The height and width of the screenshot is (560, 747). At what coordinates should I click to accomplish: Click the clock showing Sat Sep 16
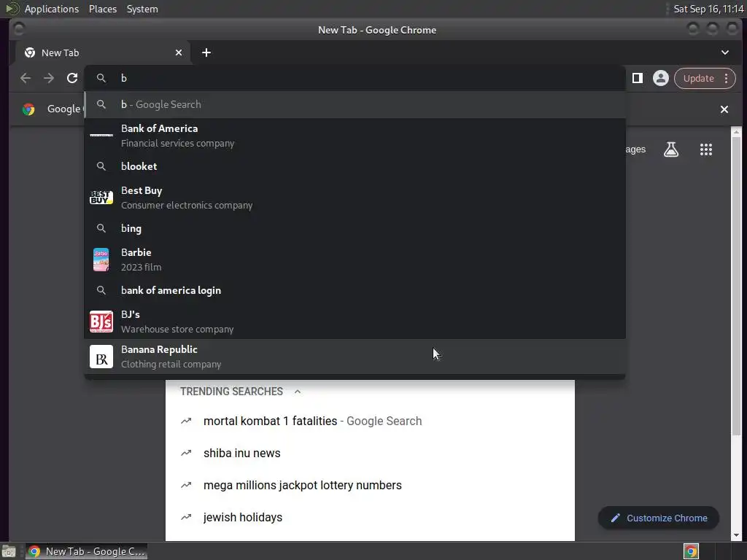[x=708, y=9]
